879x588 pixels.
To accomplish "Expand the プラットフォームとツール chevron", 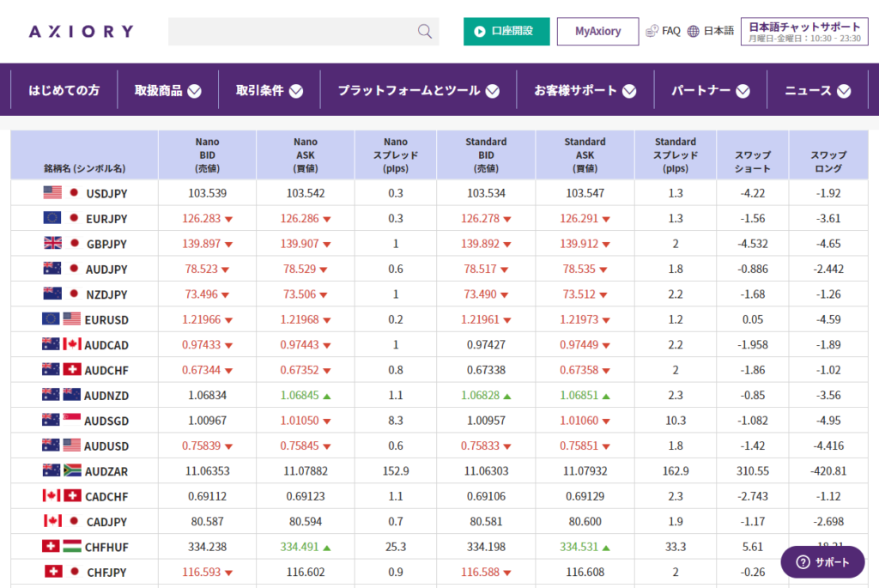I will pyautogui.click(x=493, y=91).
